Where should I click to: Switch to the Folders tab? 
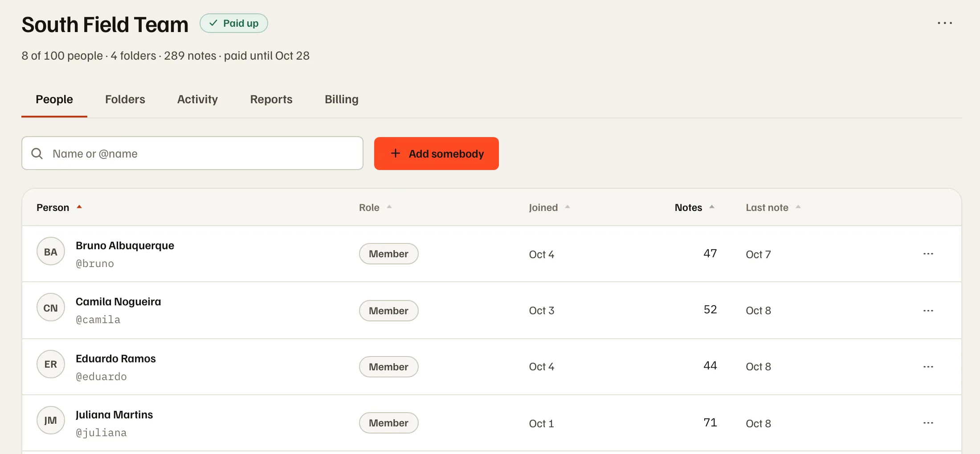coord(125,99)
